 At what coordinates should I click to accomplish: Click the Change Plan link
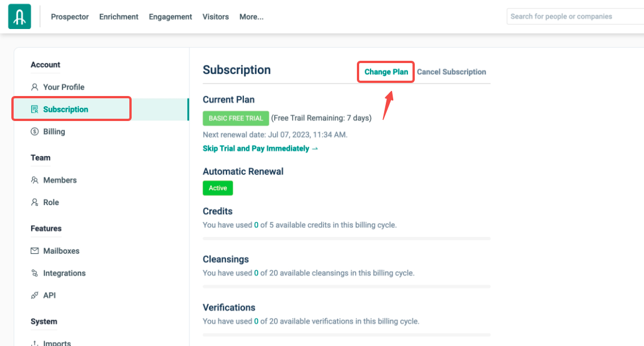click(x=386, y=72)
